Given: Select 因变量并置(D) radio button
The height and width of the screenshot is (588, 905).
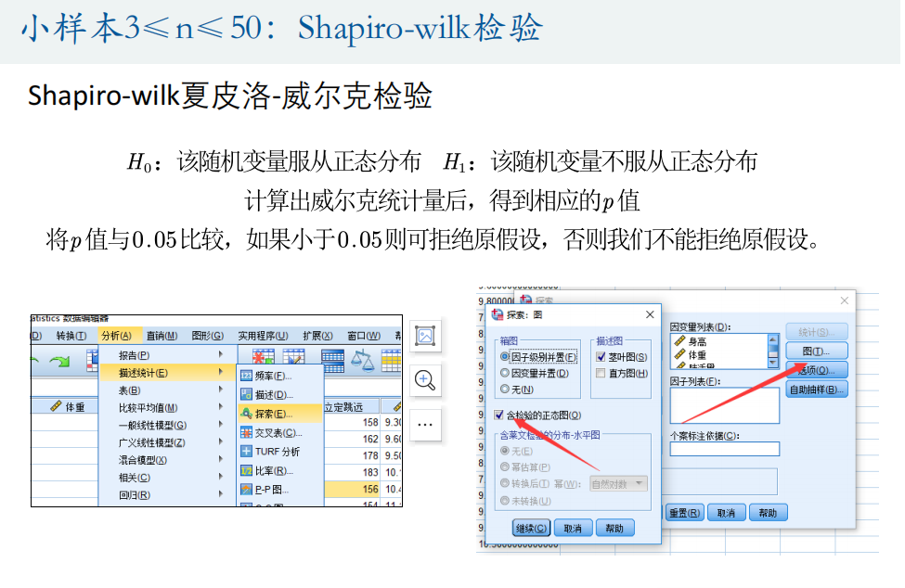Looking at the screenshot, I should coord(505,373).
